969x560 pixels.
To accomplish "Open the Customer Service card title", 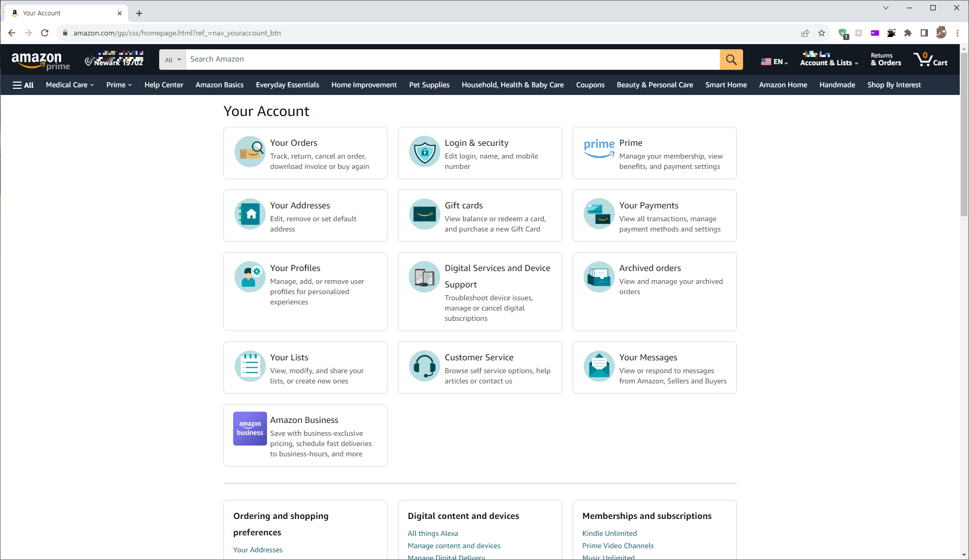I will 479,357.
